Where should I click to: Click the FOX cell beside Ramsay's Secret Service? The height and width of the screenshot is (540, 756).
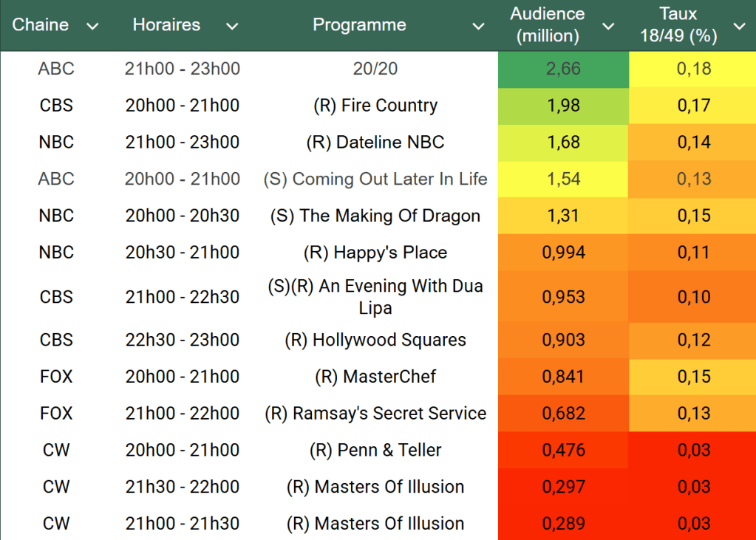(x=56, y=413)
